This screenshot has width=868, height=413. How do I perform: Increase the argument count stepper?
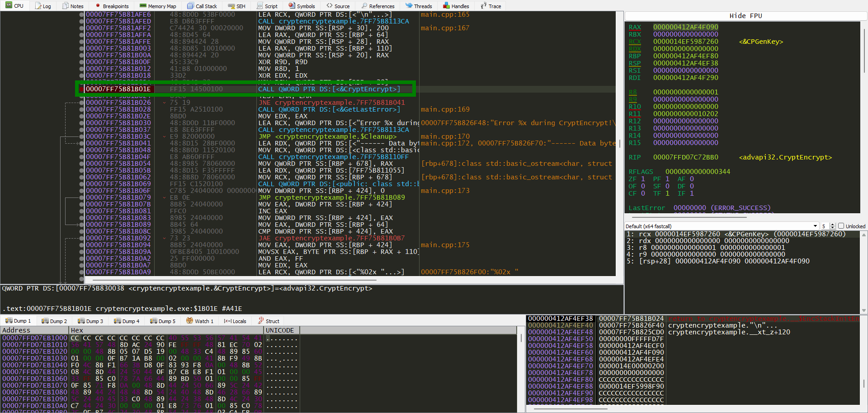833,225
